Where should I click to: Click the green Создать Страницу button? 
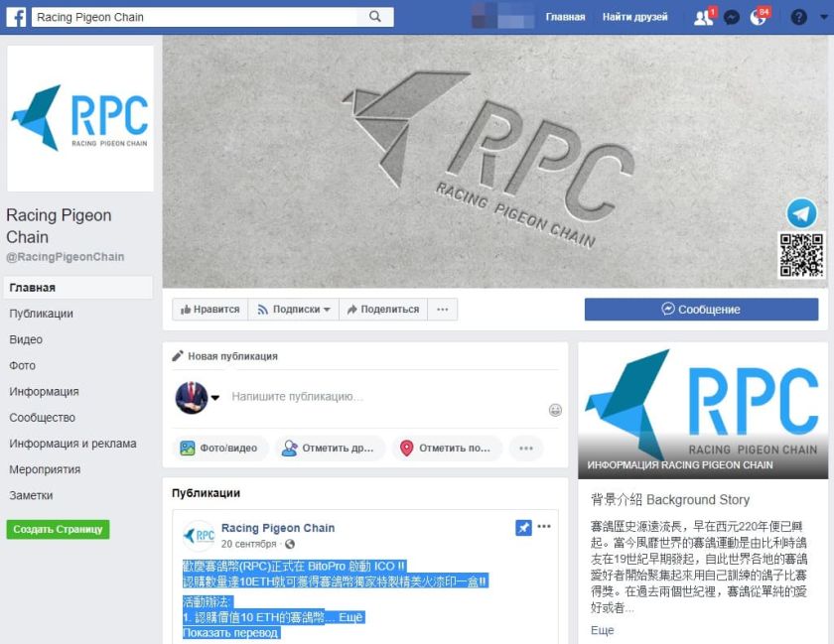(58, 530)
